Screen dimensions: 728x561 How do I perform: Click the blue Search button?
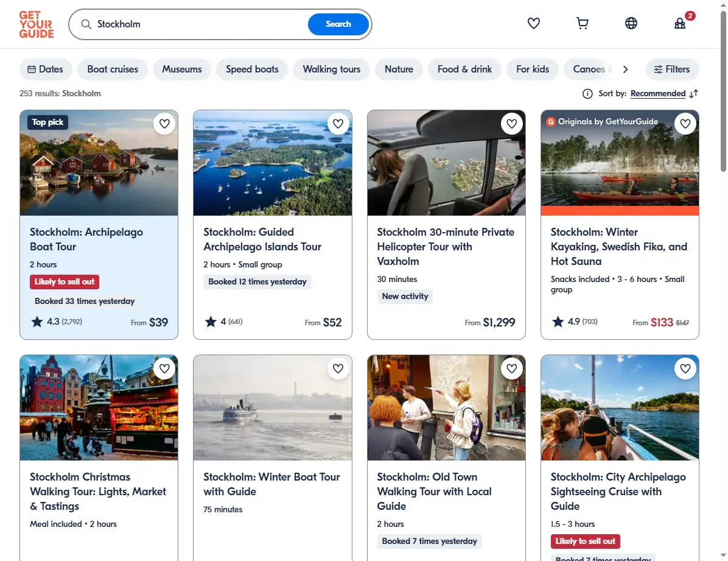pos(338,24)
